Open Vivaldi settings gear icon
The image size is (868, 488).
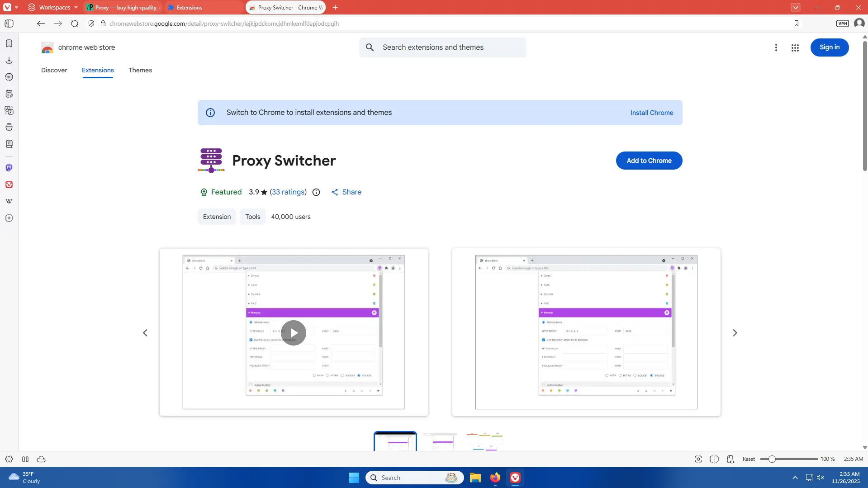pos(9,459)
